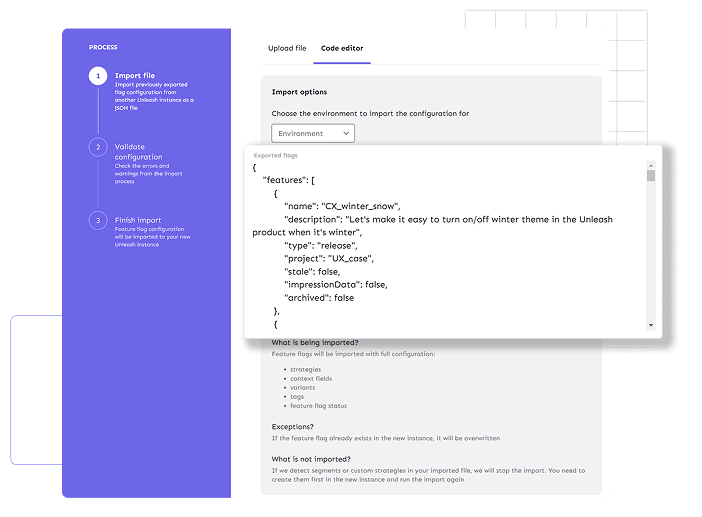Click the step 1 circle icon
This screenshot has height=517, width=702.
tap(98, 76)
